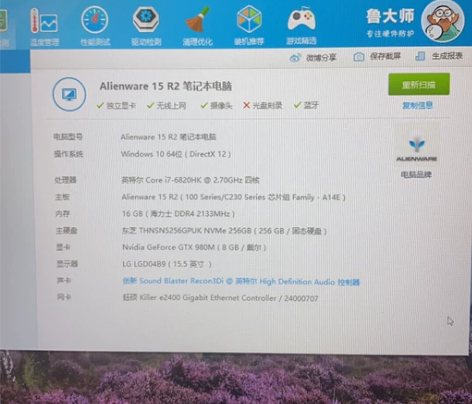Click the 保存截屏 label

(x=385, y=56)
